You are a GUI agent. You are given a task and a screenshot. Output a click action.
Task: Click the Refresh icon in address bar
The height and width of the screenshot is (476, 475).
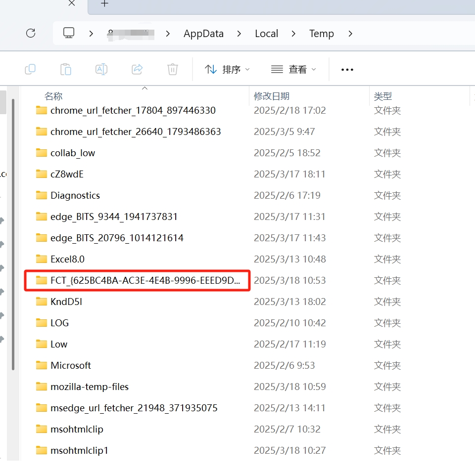tap(31, 33)
